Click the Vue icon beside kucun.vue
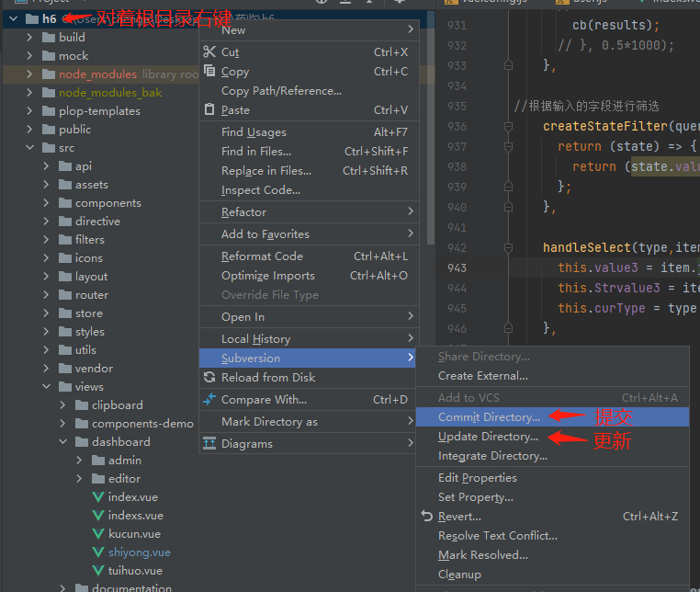Viewport: 700px width, 592px height. [x=98, y=534]
